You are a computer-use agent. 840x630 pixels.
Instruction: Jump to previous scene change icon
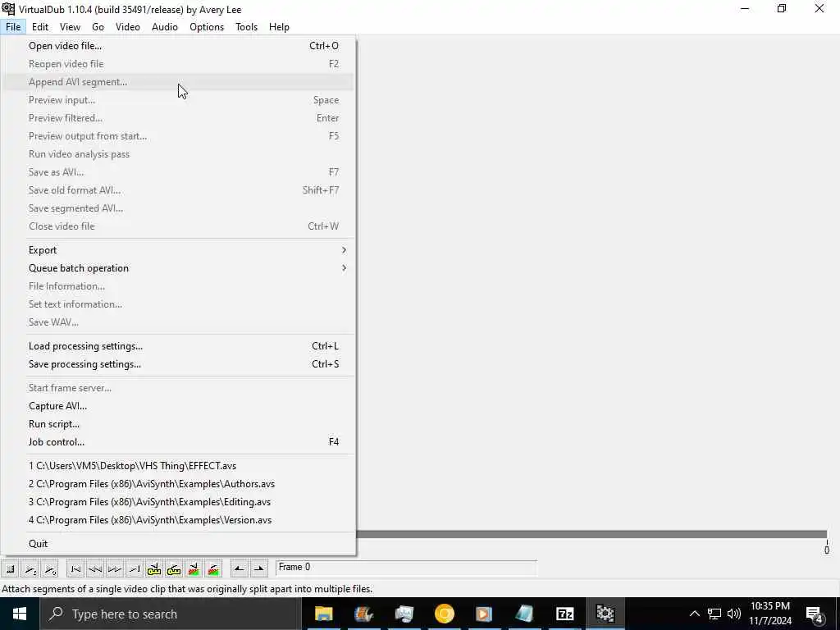pyautogui.click(x=194, y=569)
